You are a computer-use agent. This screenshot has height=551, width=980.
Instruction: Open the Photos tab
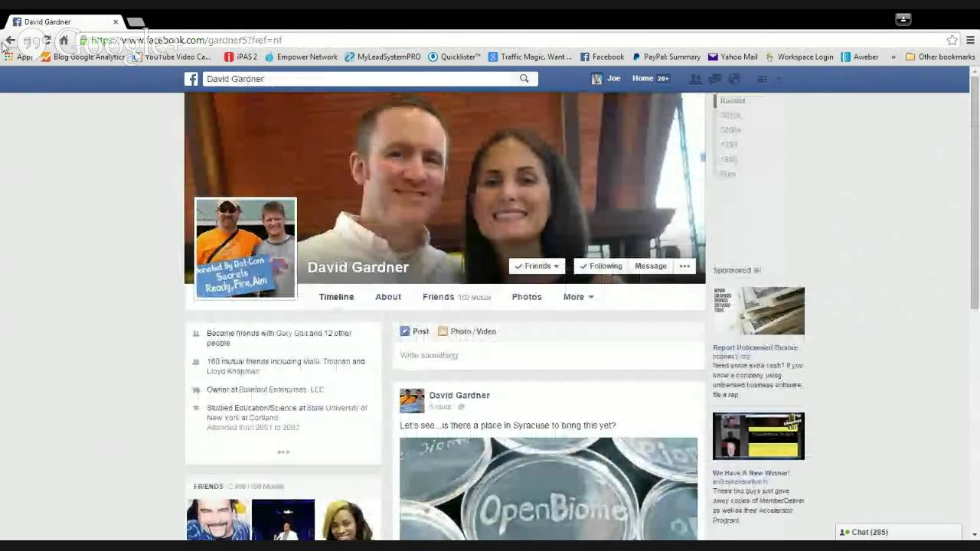point(527,297)
